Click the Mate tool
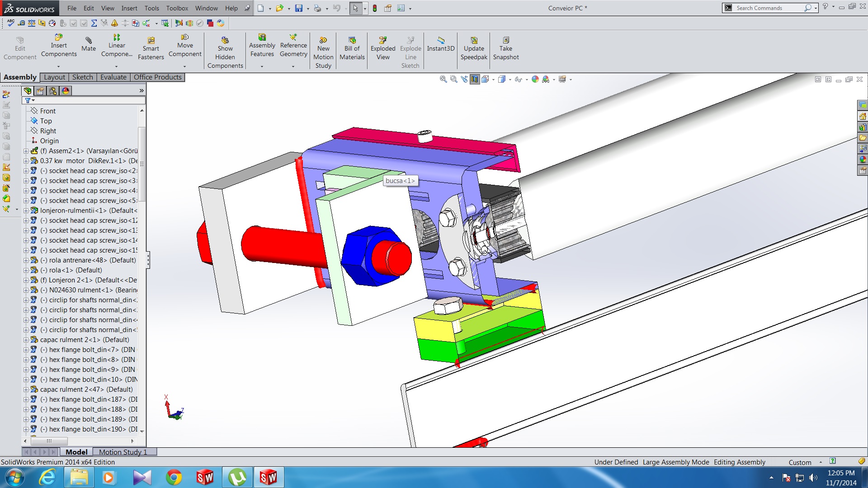This screenshot has width=868, height=488. pyautogui.click(x=88, y=44)
